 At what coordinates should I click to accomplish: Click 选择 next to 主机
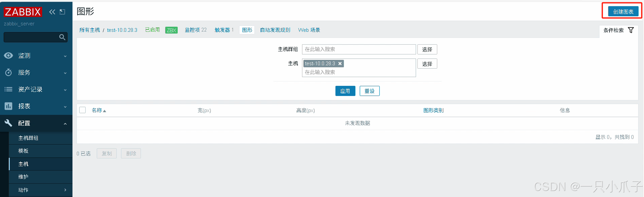pyautogui.click(x=427, y=64)
